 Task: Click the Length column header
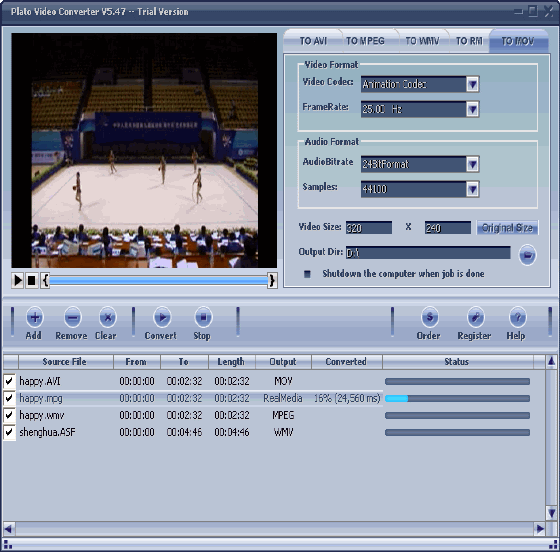(232, 362)
